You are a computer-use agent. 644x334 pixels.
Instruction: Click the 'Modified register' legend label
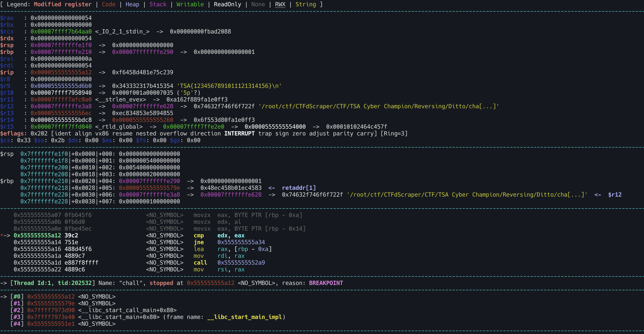click(x=63, y=4)
